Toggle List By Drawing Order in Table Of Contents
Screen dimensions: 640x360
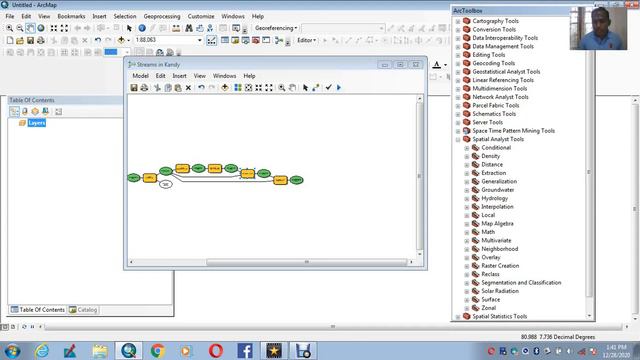[x=14, y=111]
